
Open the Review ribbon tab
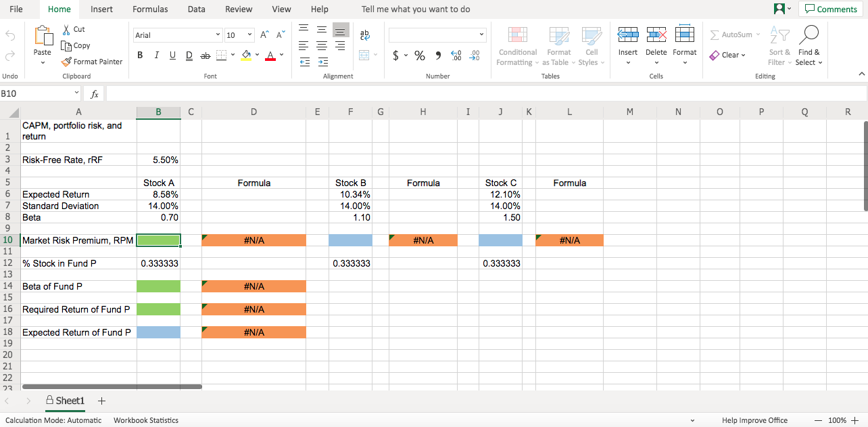click(238, 9)
